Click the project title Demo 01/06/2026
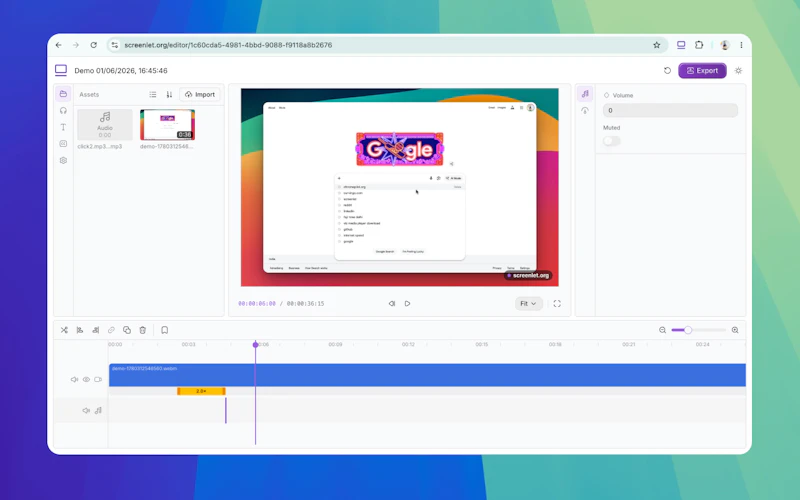The height and width of the screenshot is (500, 800). (x=121, y=71)
